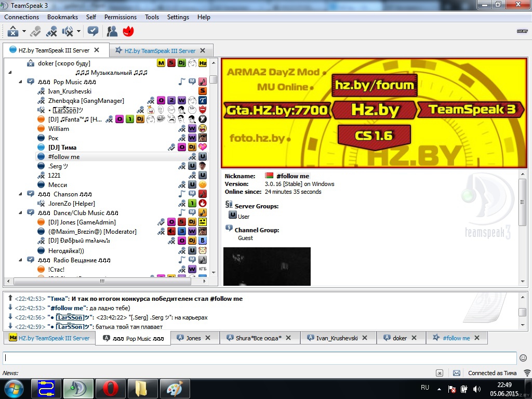The image size is (532, 399).
Task: Check connection quality via the Wi-Fi signal icon
Action: tap(527, 373)
